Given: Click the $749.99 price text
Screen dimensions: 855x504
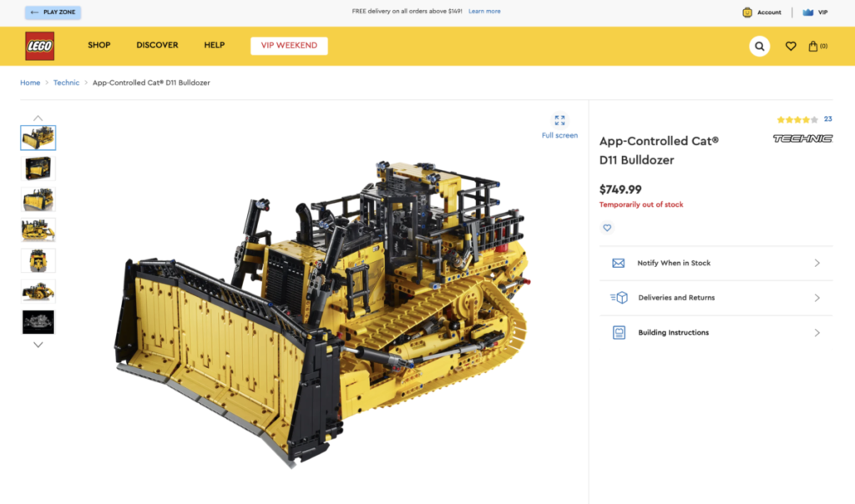Looking at the screenshot, I should coord(620,189).
